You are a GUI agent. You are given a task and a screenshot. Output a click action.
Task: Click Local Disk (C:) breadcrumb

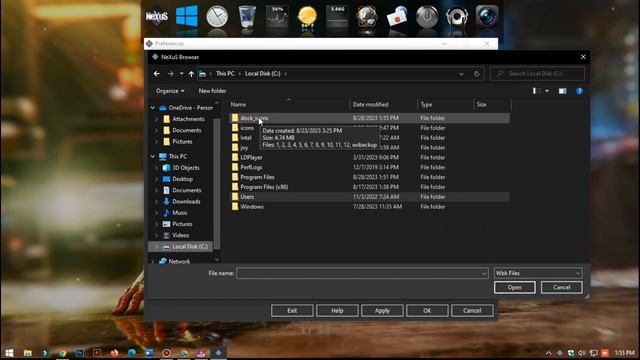click(x=262, y=73)
